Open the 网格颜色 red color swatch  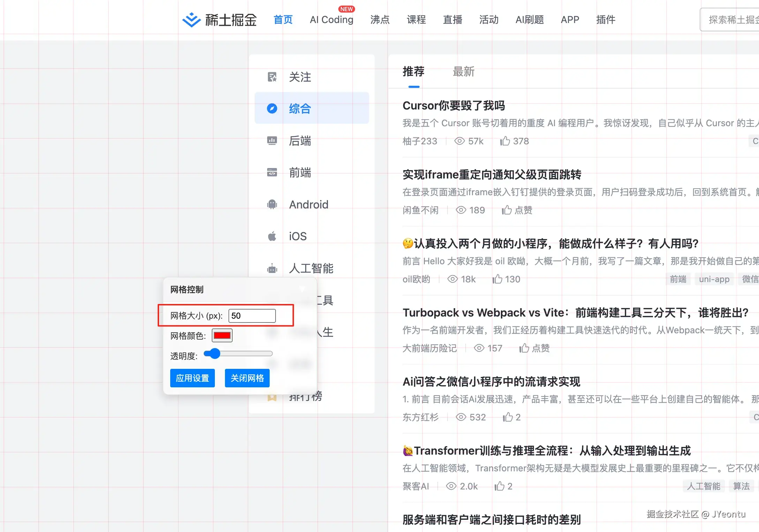click(222, 335)
